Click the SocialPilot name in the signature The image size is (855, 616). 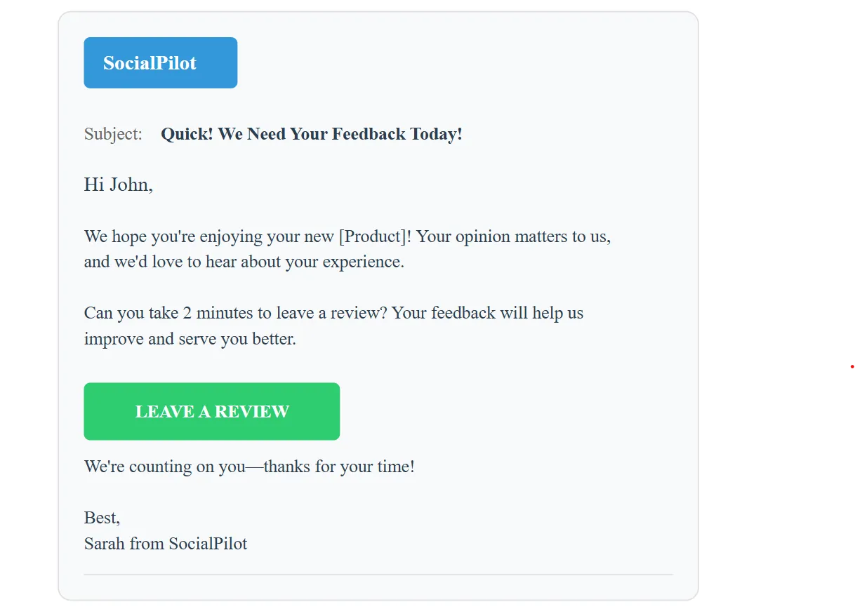click(207, 543)
